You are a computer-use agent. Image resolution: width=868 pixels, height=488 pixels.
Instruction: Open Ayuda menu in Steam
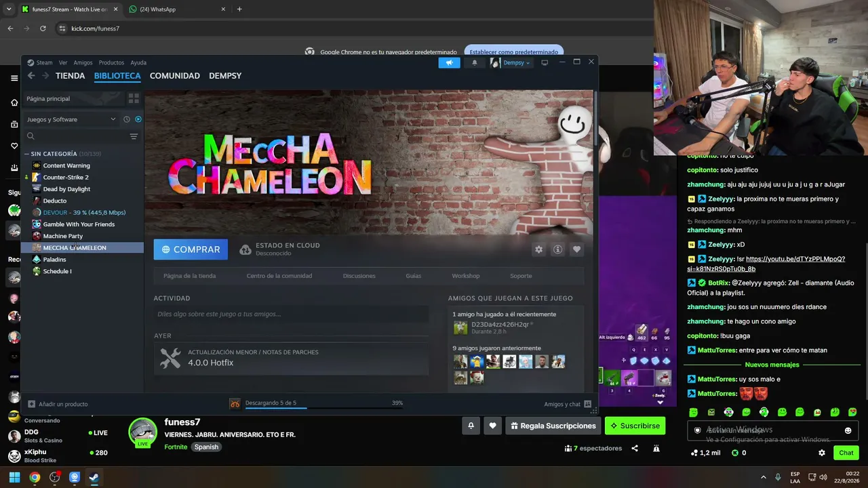pos(138,62)
